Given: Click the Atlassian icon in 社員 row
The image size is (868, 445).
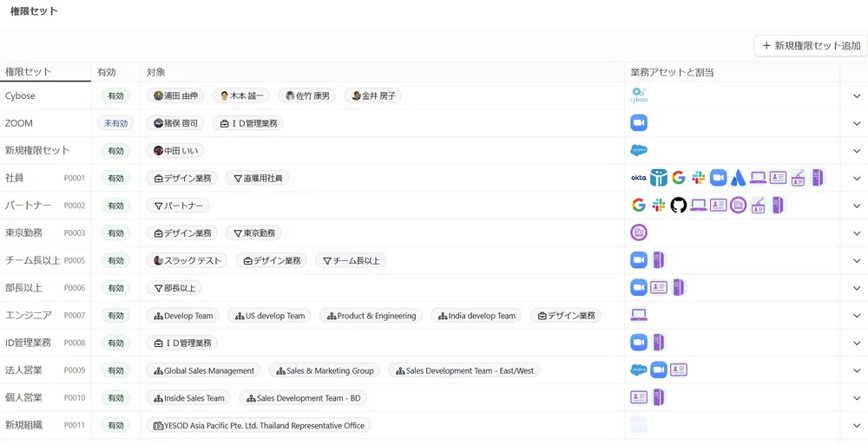Looking at the screenshot, I should coord(738,178).
